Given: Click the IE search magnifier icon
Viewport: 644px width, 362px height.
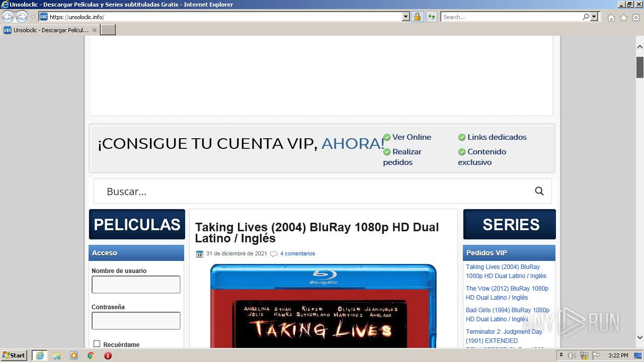Looking at the screenshot, I should pyautogui.click(x=586, y=17).
